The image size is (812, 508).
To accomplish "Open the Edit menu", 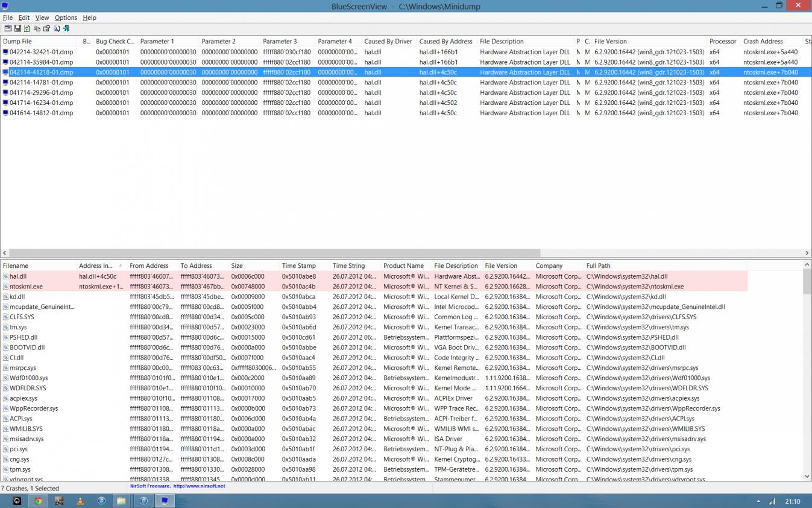I will (x=24, y=17).
